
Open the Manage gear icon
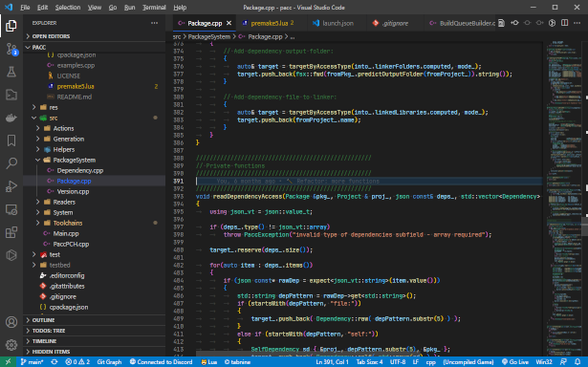[x=11, y=344]
